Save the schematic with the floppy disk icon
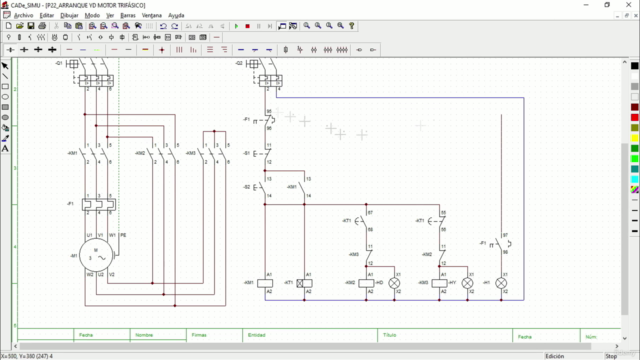 pyautogui.click(x=31, y=26)
